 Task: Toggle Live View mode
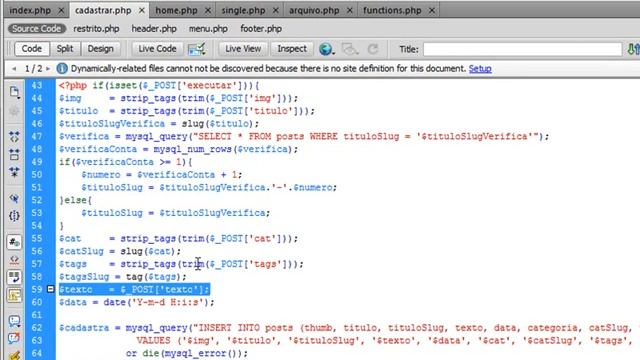[243, 49]
